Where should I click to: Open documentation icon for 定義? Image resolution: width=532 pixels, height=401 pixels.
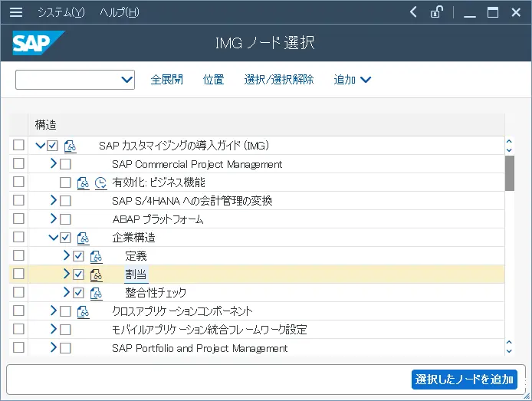tap(97, 257)
